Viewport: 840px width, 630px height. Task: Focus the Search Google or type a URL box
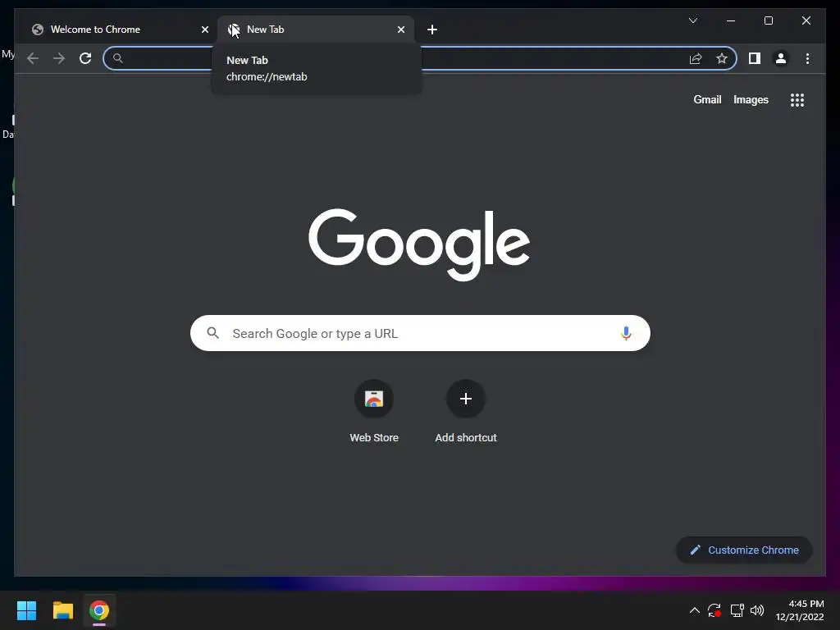pos(420,333)
